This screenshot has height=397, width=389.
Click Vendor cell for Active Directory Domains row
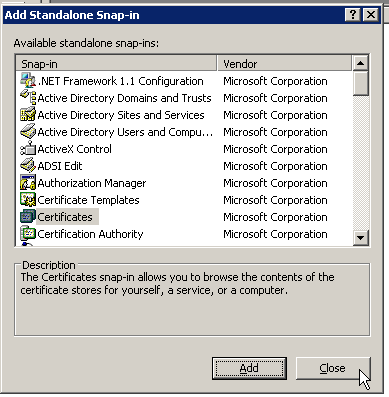275,98
